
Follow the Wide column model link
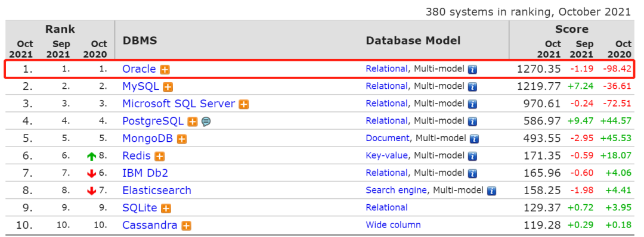coord(393,224)
